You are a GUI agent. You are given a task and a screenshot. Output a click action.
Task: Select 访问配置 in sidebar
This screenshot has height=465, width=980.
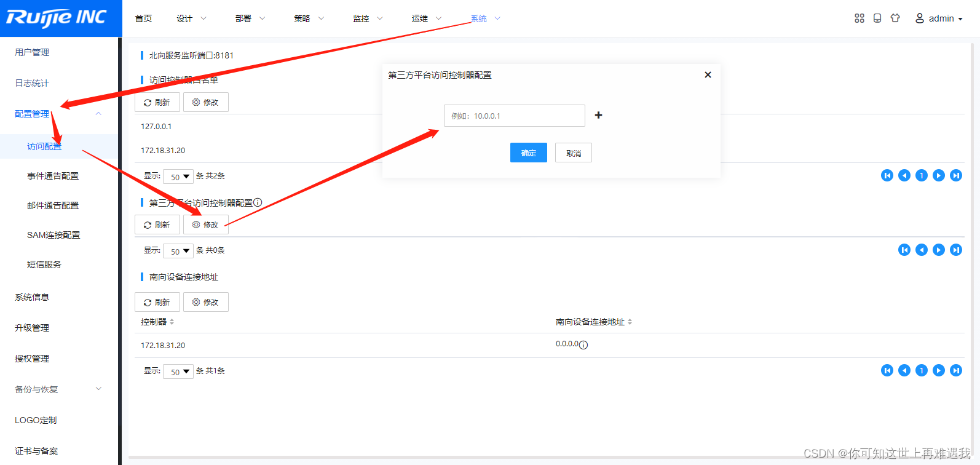click(44, 146)
